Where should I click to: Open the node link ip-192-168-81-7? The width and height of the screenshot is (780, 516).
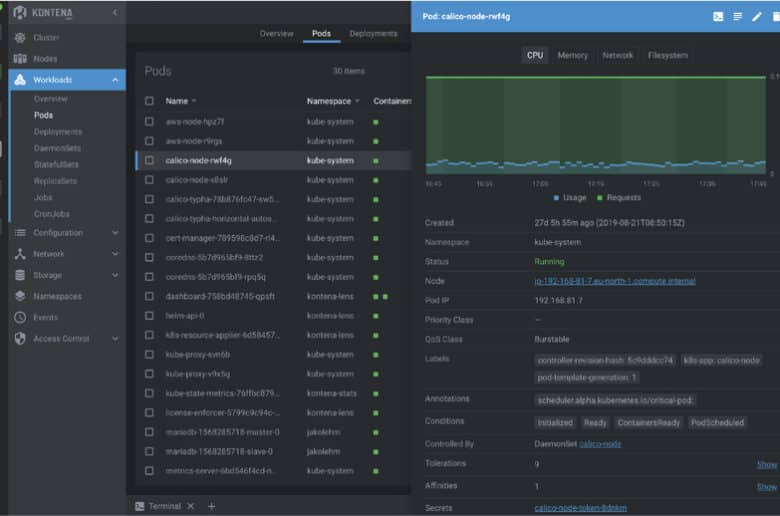pos(615,281)
